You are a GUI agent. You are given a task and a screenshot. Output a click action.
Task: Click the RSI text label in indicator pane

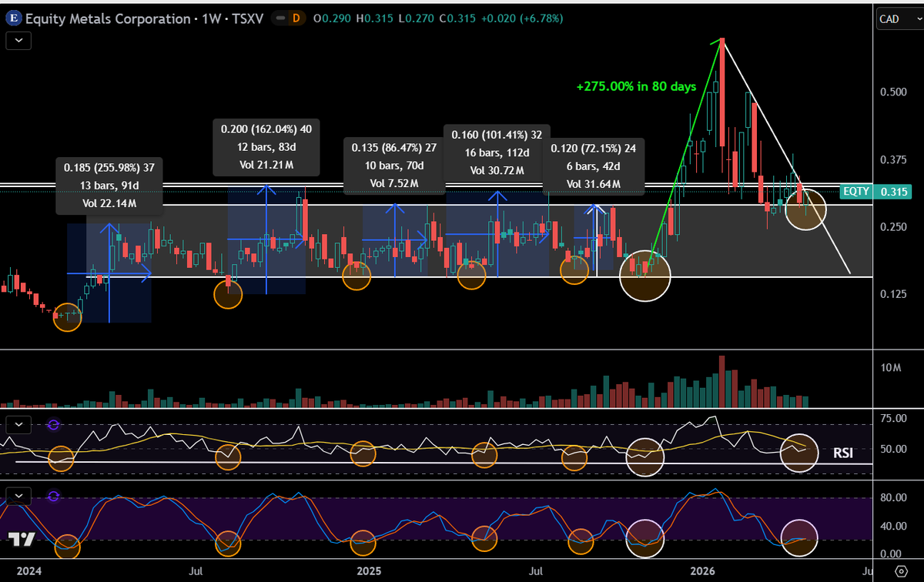(843, 453)
